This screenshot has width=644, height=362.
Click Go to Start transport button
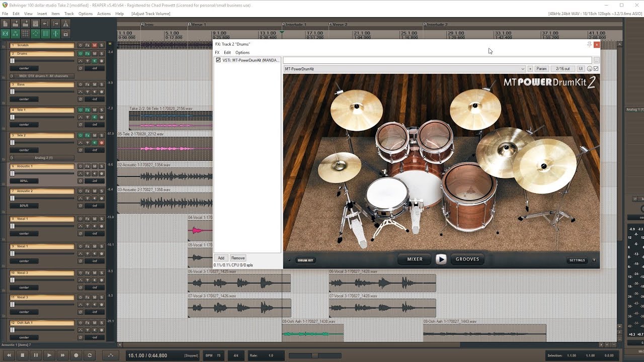9,355
